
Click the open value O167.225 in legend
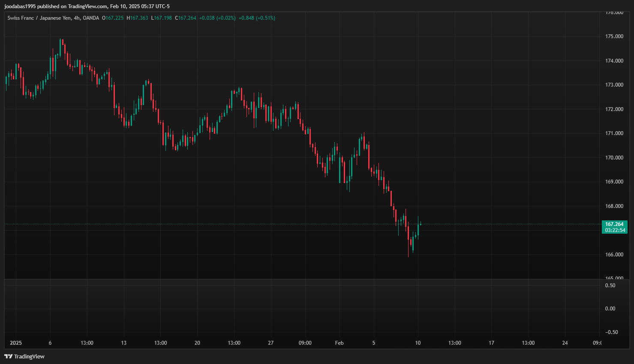(113, 18)
